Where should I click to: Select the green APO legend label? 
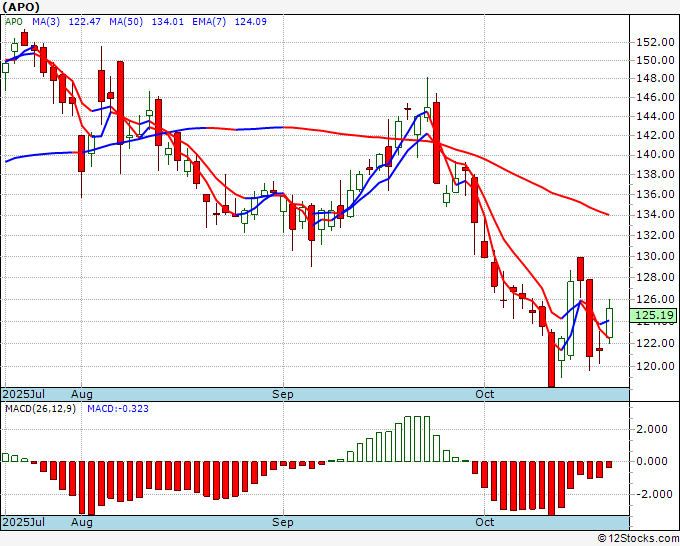(x=13, y=22)
